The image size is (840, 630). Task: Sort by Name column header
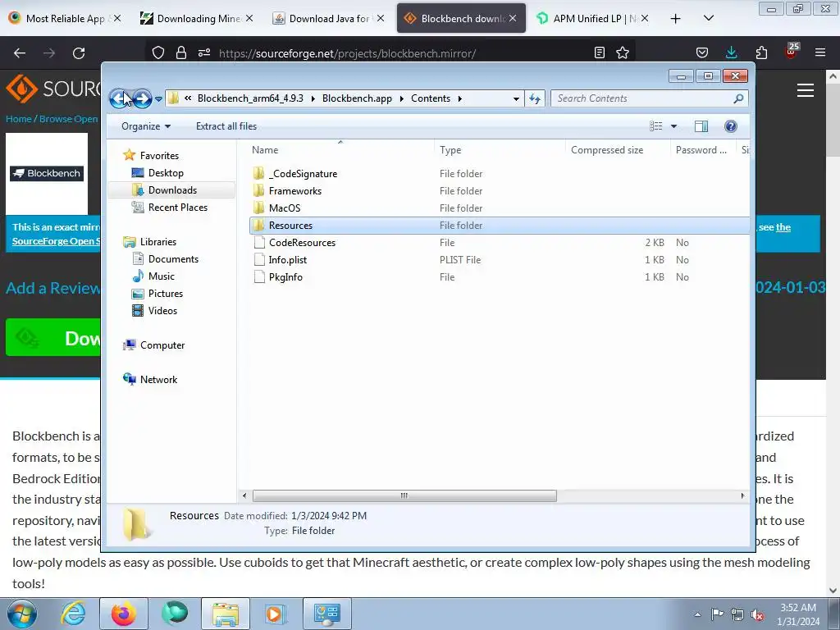pos(341,150)
